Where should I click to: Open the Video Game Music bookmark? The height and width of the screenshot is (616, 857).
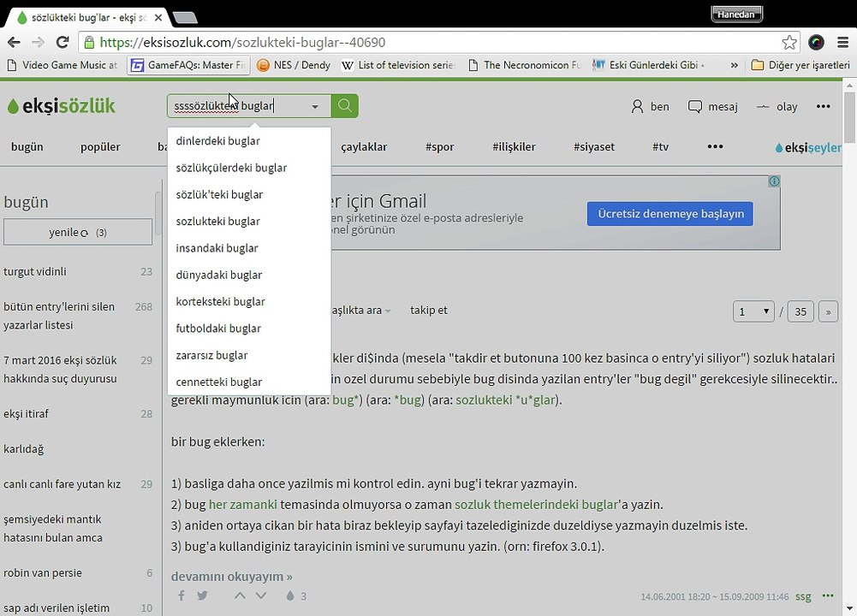62,65
